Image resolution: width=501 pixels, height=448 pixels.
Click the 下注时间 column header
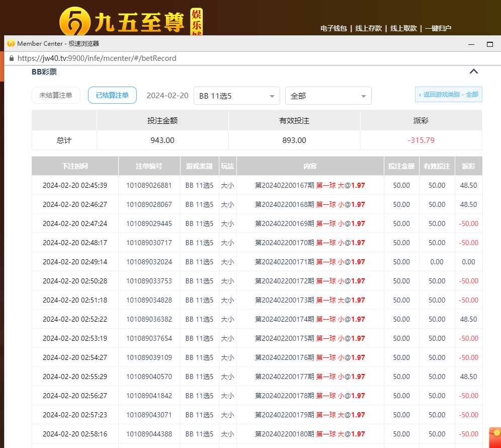[x=75, y=166]
